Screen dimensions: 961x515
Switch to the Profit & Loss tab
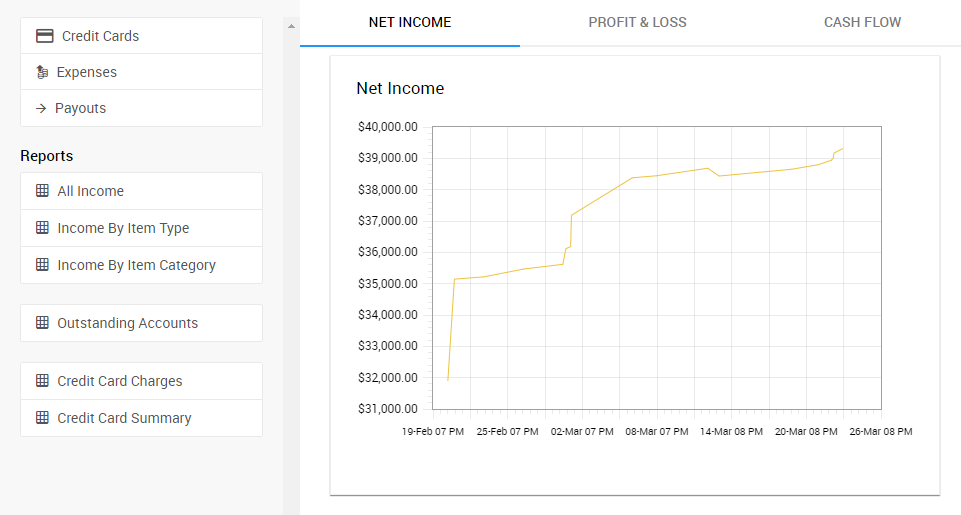(637, 22)
